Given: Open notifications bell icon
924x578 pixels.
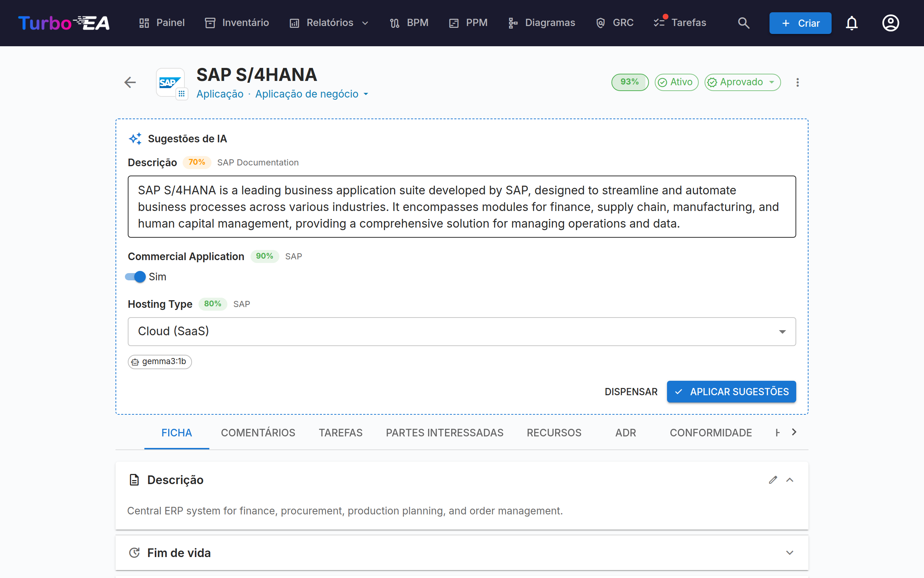Looking at the screenshot, I should tap(851, 23).
